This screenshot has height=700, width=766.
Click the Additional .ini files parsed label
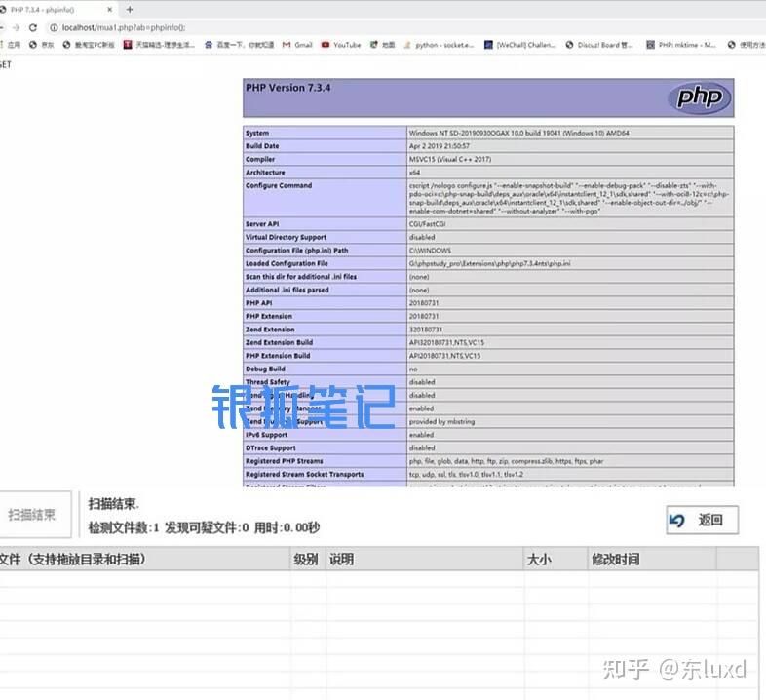coord(287,290)
